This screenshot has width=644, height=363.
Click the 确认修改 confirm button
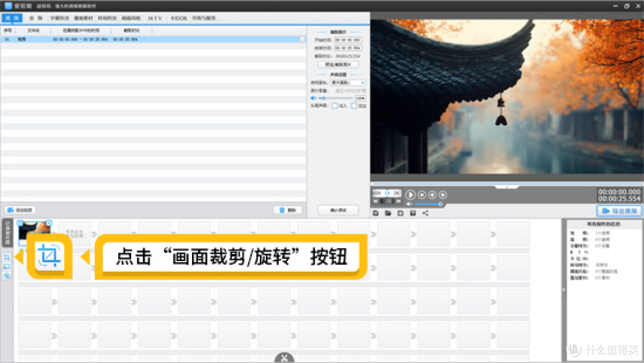pos(338,210)
